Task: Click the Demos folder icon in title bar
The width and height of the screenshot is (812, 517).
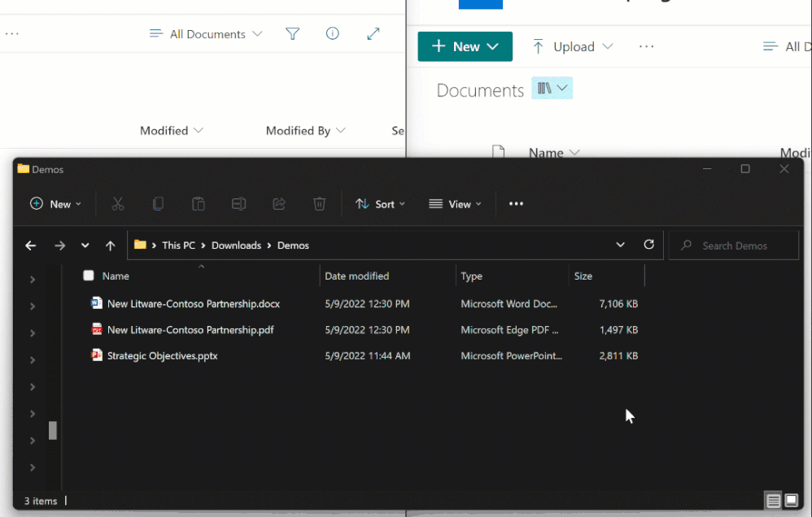Action: pos(24,169)
